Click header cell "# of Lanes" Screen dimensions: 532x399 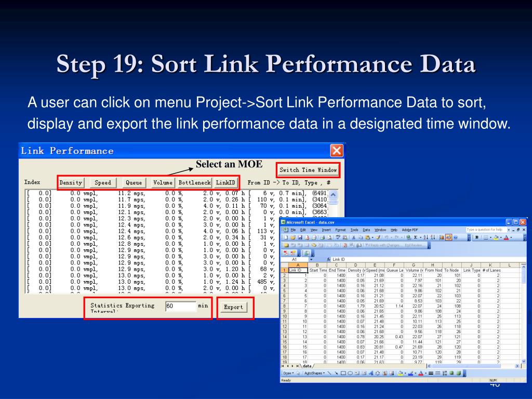491,270
